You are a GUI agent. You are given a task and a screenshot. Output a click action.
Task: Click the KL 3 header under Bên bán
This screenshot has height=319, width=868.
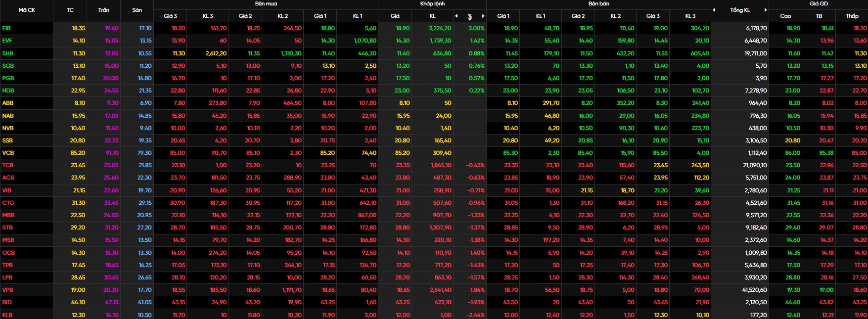click(x=690, y=16)
